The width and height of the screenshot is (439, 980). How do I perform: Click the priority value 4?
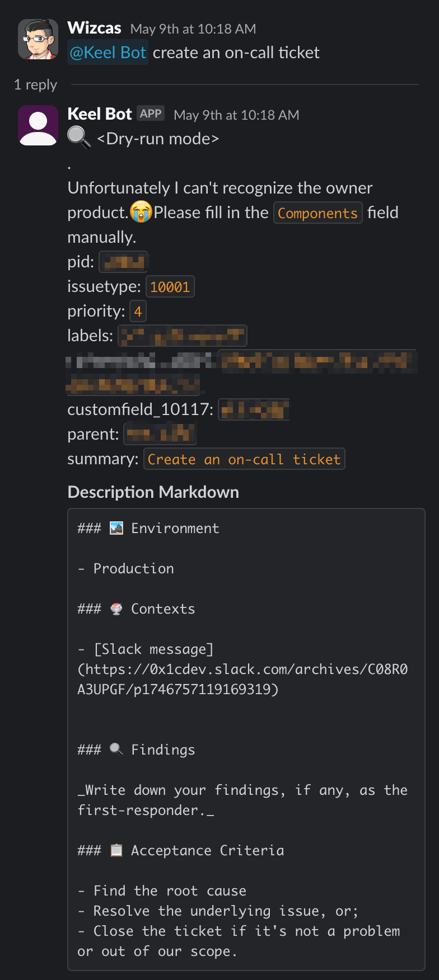138,312
